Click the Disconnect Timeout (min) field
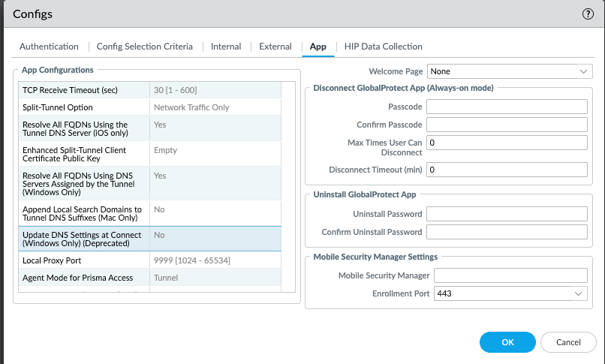This screenshot has height=364, width=605. (x=507, y=170)
